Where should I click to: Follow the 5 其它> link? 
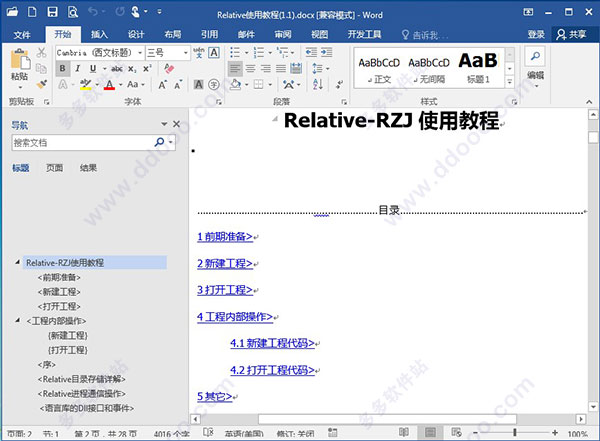215,396
